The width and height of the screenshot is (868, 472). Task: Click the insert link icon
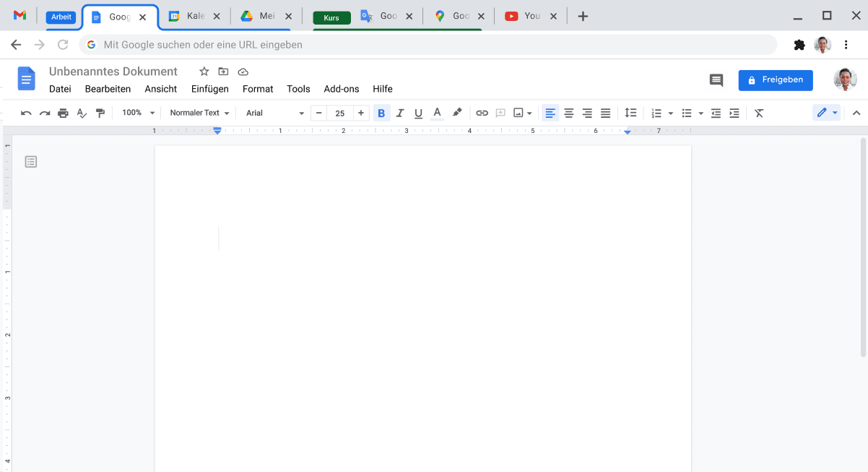pos(482,113)
